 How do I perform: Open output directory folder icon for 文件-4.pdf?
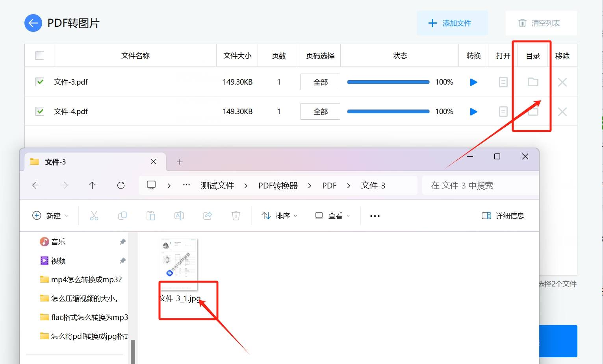coord(532,111)
